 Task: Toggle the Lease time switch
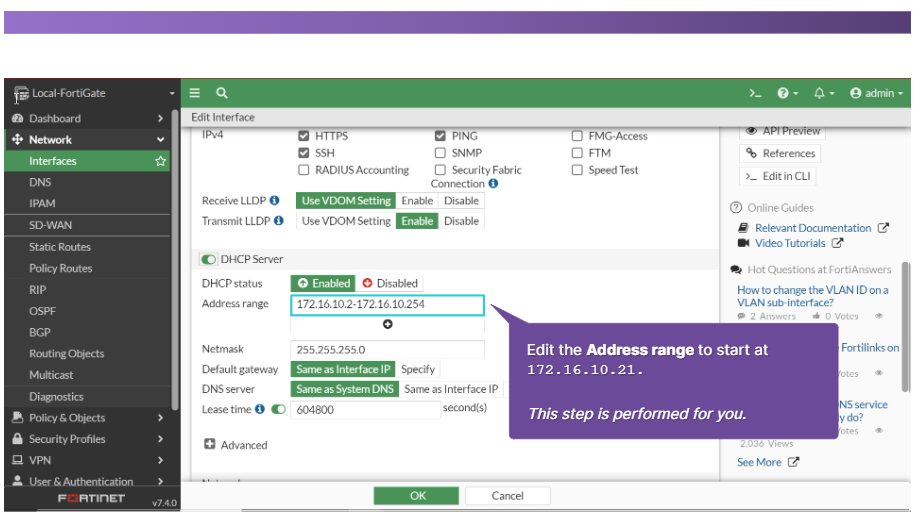click(x=278, y=409)
